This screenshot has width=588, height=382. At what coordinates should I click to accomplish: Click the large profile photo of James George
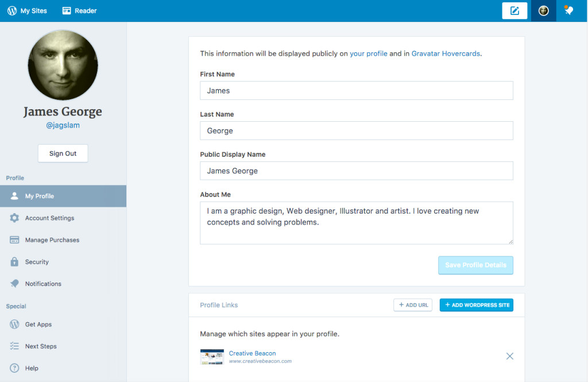[63, 65]
